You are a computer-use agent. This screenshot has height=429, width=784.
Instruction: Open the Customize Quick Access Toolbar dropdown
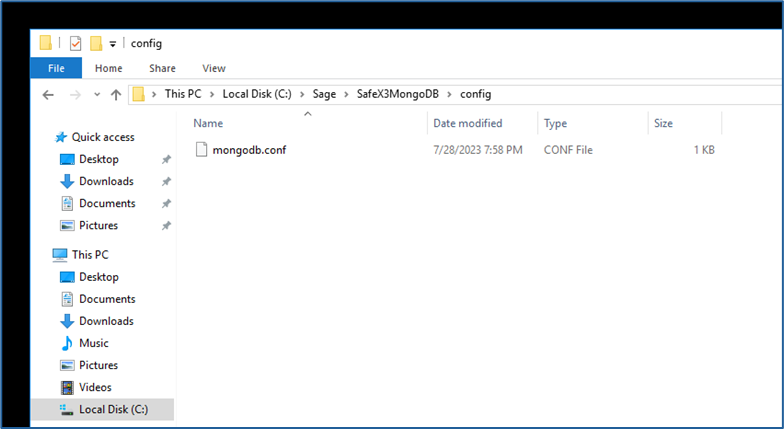pos(113,44)
